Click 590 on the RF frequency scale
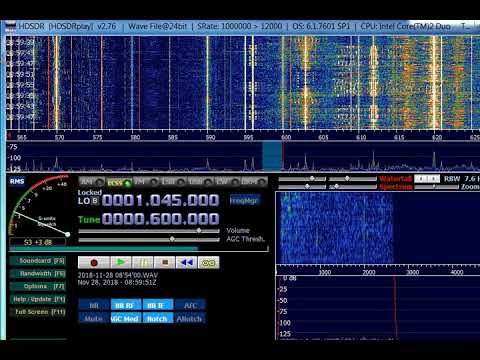The height and width of the screenshot is (360, 480). pyautogui.click(x=211, y=137)
